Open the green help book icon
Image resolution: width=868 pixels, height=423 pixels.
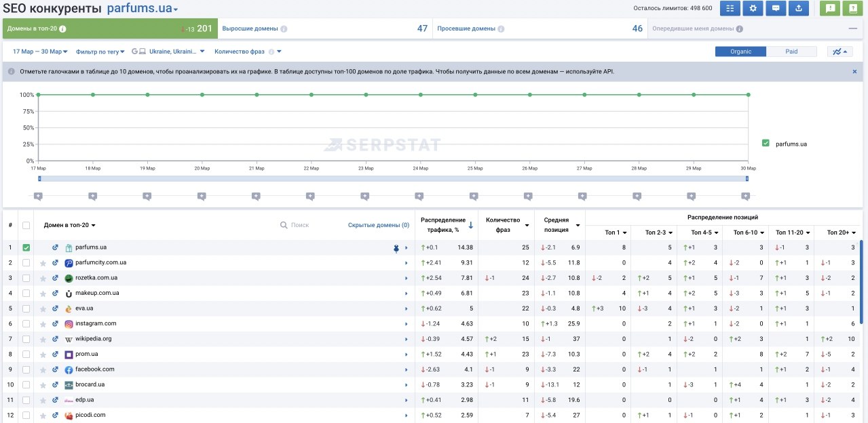click(853, 9)
